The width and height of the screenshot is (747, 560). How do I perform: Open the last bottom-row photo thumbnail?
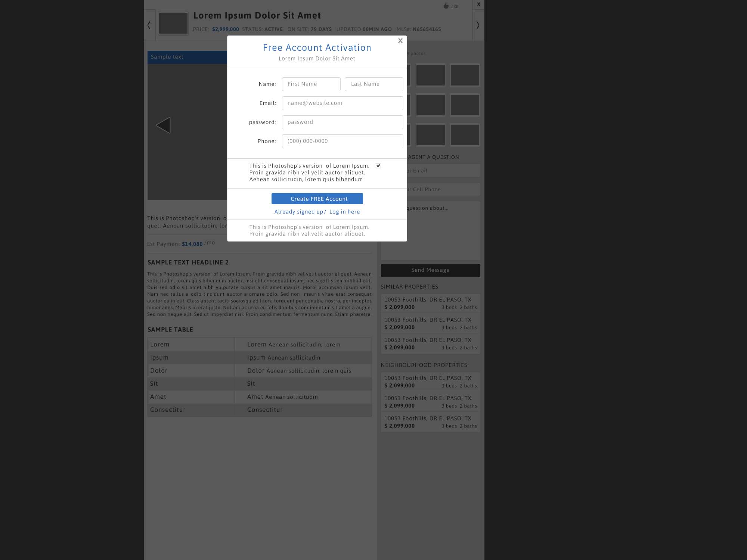tap(465, 135)
